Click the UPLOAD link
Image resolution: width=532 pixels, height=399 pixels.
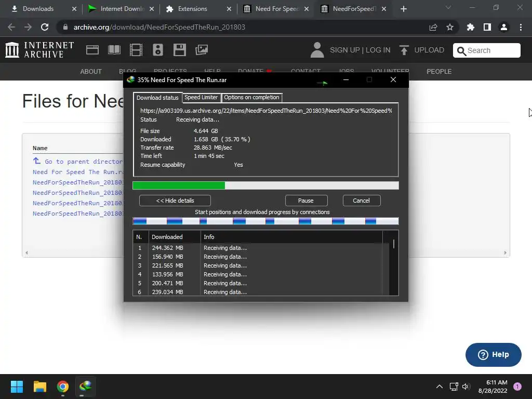click(x=429, y=50)
